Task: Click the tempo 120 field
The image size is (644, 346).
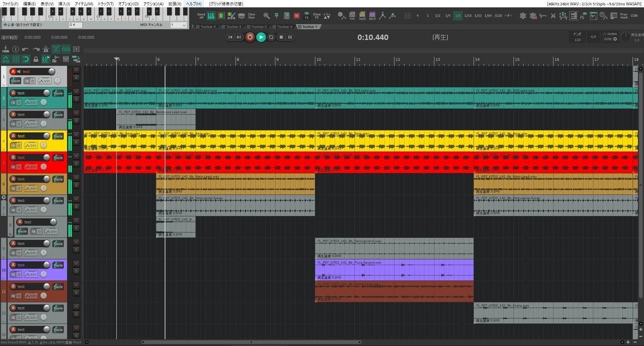Action: (577, 37)
